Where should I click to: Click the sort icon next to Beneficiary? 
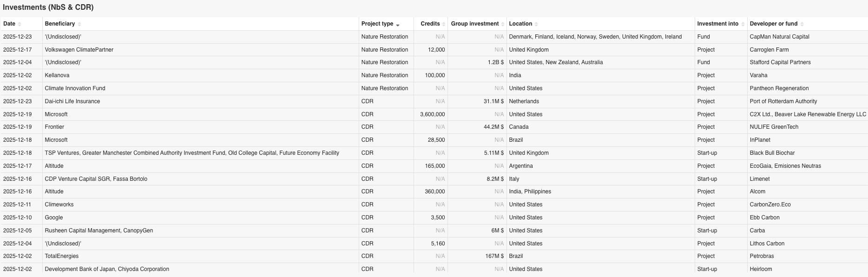79,24
